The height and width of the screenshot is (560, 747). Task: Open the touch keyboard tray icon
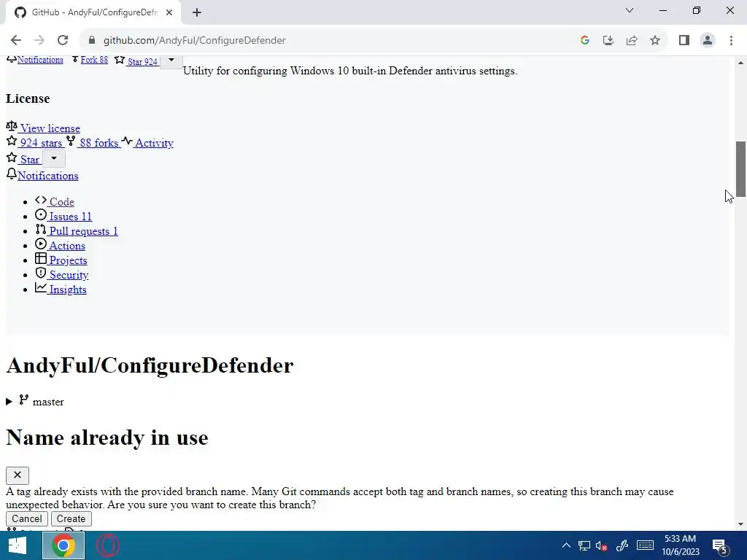point(645,545)
